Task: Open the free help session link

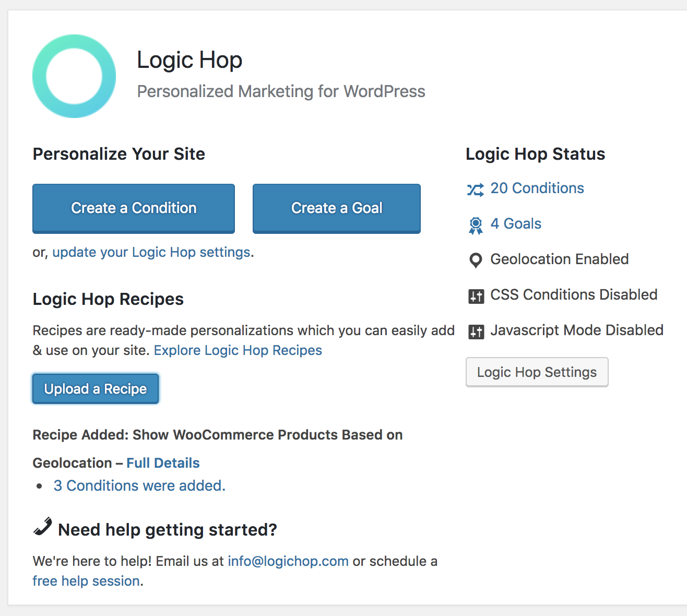Action: 86,581
